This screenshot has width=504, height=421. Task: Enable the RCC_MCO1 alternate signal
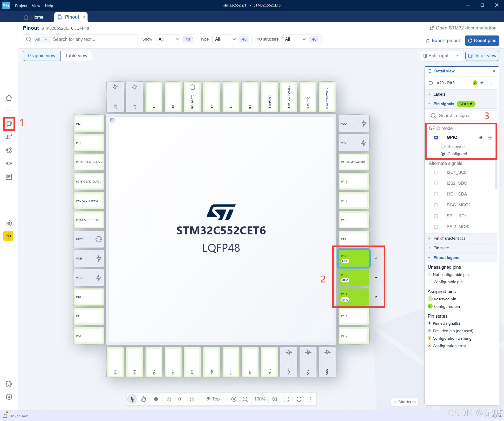pos(436,205)
